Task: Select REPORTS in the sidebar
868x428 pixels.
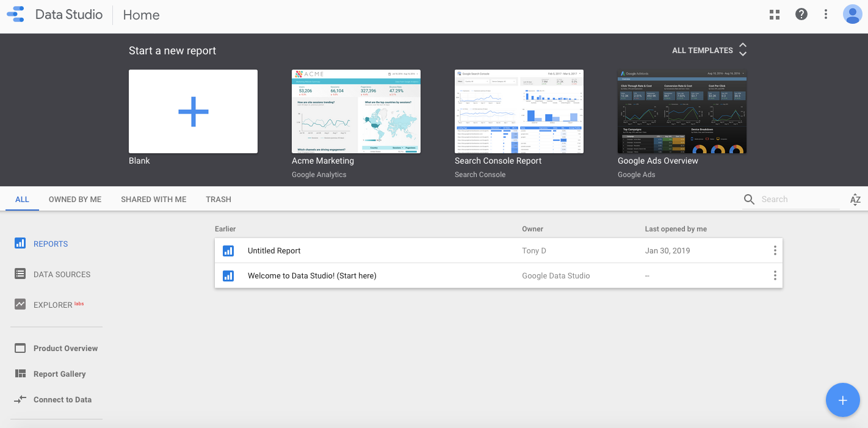Action: click(51, 244)
